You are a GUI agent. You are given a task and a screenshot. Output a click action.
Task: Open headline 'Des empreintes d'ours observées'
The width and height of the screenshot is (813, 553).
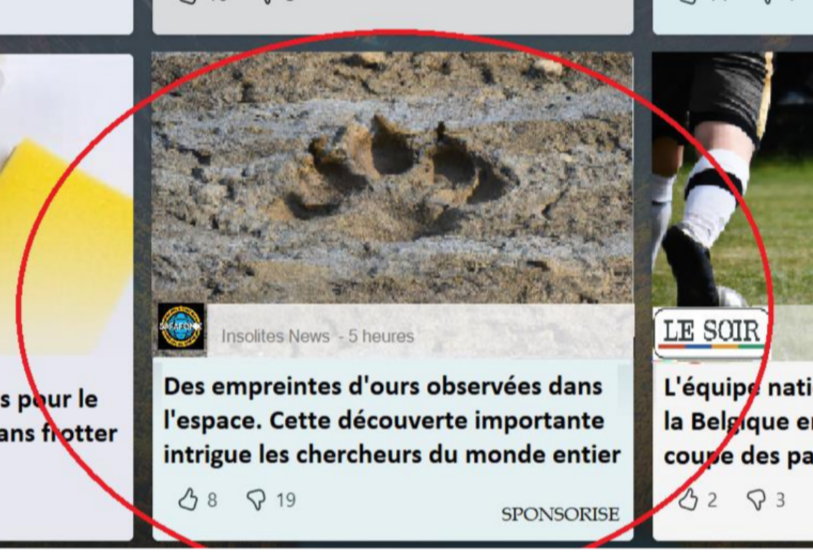click(x=392, y=420)
